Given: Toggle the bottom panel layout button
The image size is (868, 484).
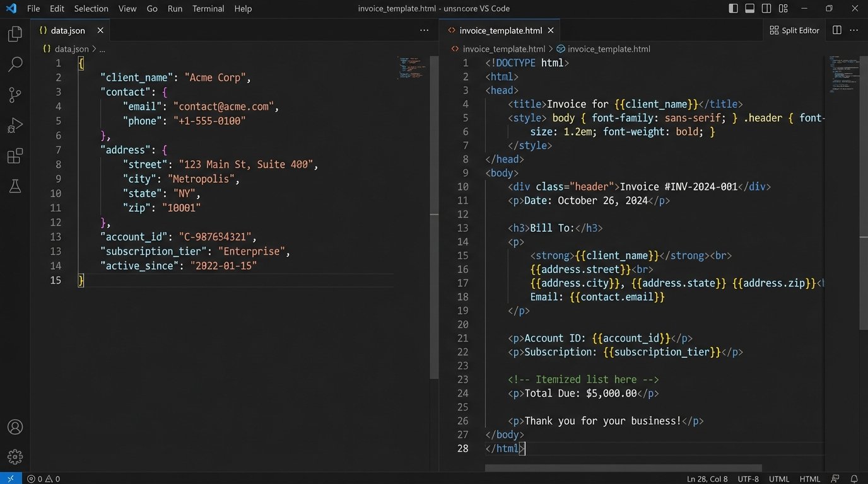Looking at the screenshot, I should 750,9.
